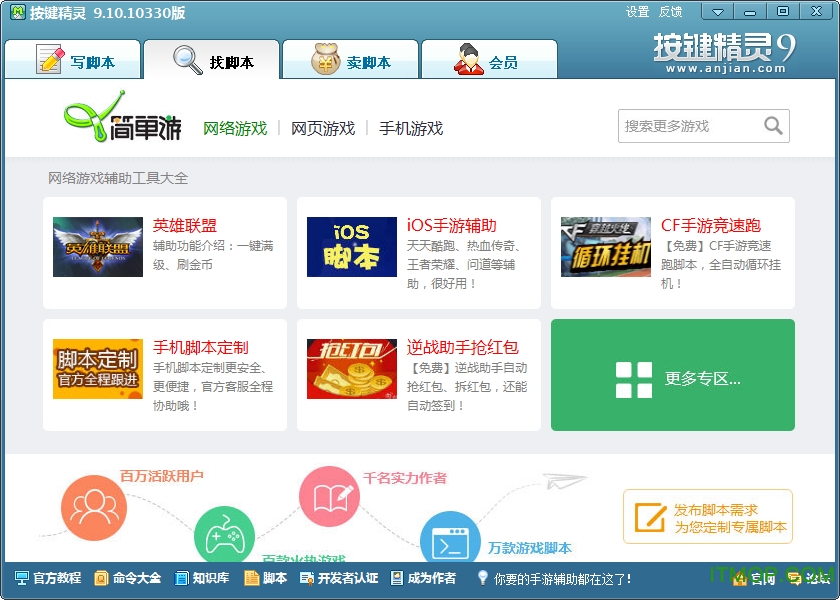Click the 发布脚本需求 button
Screen dimensions: 840x600
[x=708, y=516]
